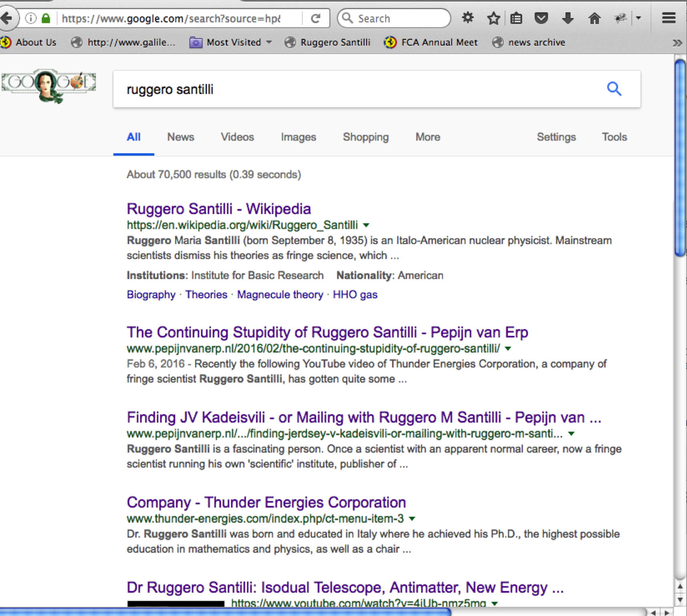
Task: Expand arrow beside the-continuing-stupidity URL
Action: click(x=508, y=349)
